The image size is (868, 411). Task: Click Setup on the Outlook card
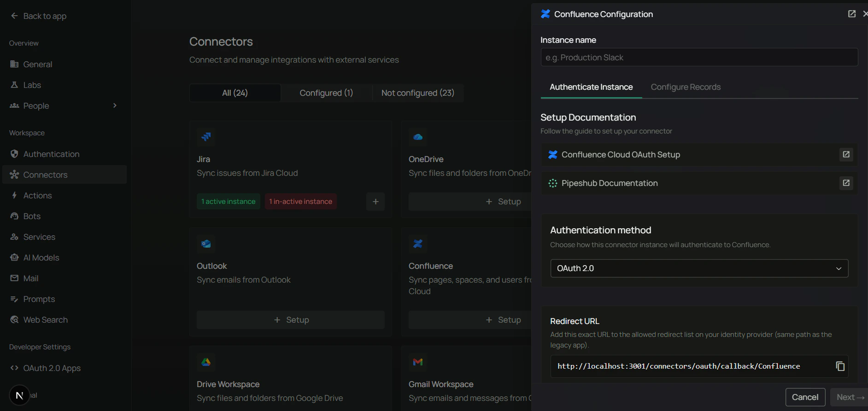(291, 320)
